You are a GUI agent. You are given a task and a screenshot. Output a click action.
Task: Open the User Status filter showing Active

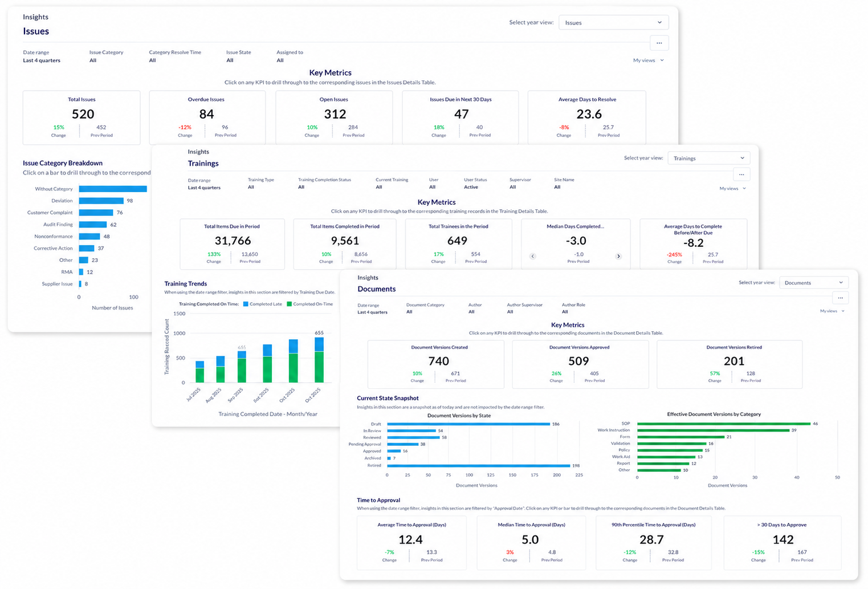pyautogui.click(x=475, y=183)
